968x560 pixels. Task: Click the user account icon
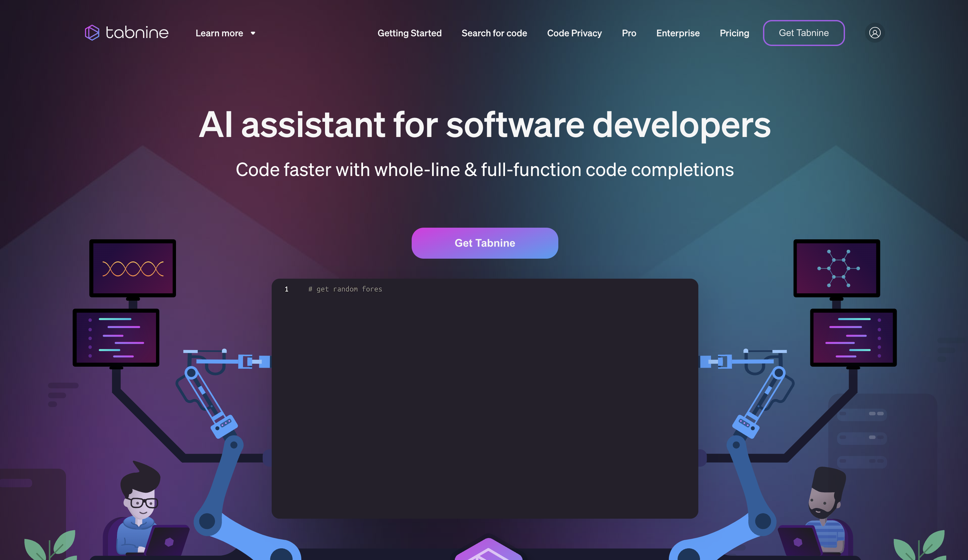tap(875, 32)
